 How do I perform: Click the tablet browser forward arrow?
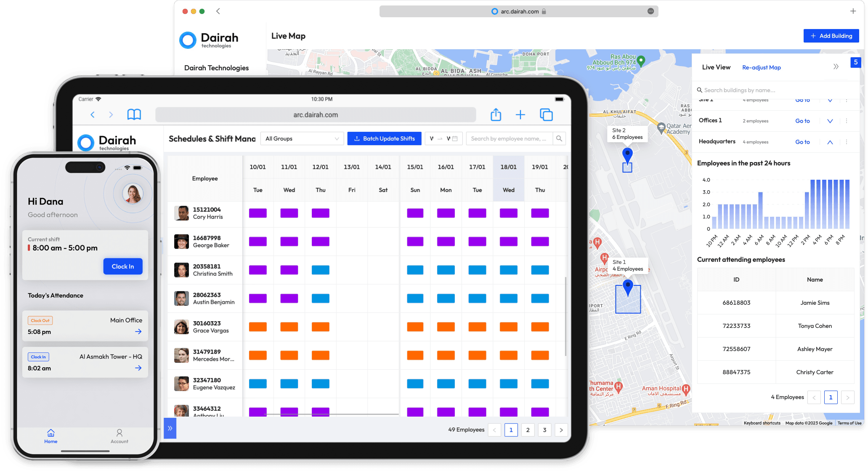coord(111,114)
